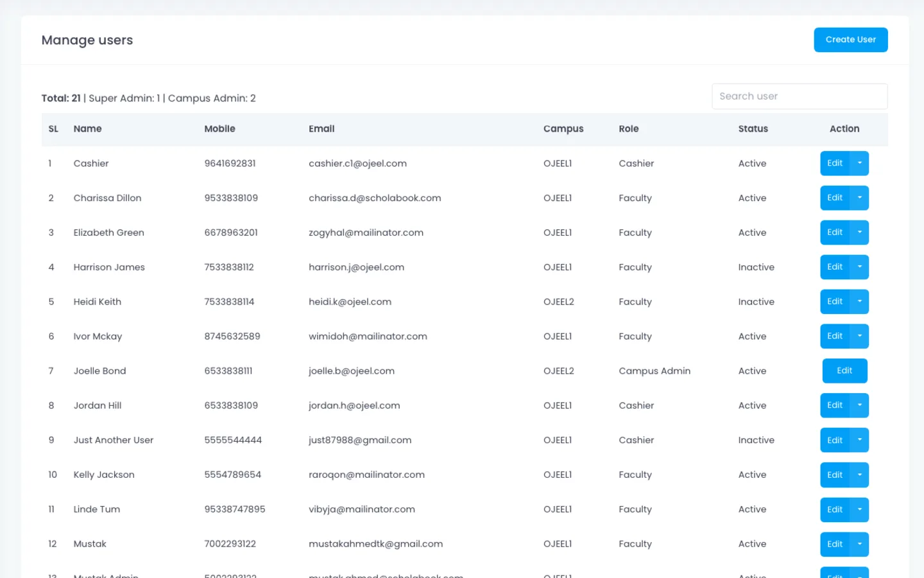This screenshot has height=578, width=924.
Task: Click the Manage users heading
Action: (x=87, y=40)
